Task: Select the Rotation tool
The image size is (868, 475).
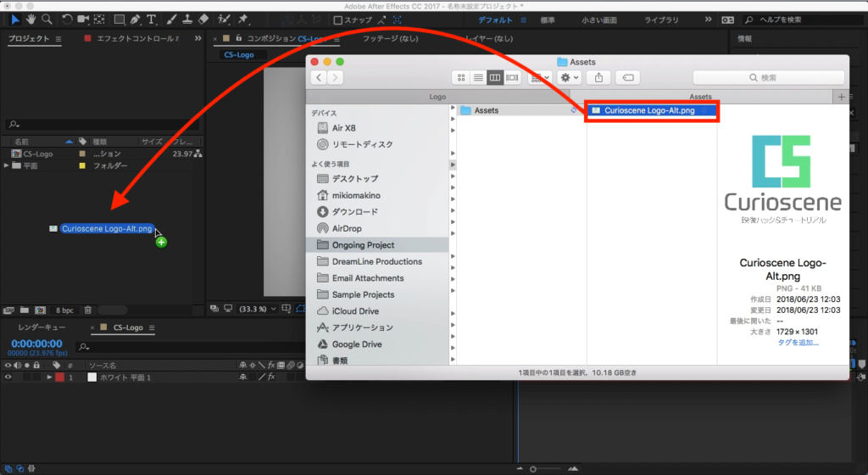Action: pos(67,19)
